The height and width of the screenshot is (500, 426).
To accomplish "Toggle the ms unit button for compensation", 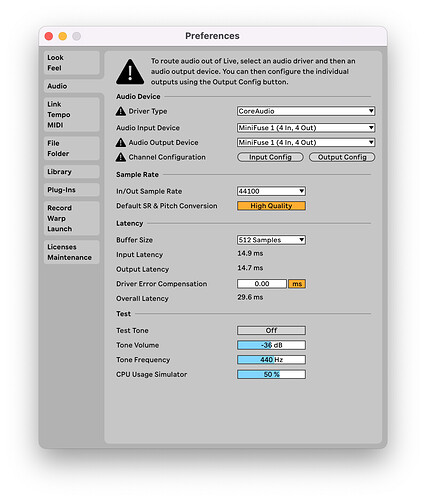I will (x=297, y=284).
